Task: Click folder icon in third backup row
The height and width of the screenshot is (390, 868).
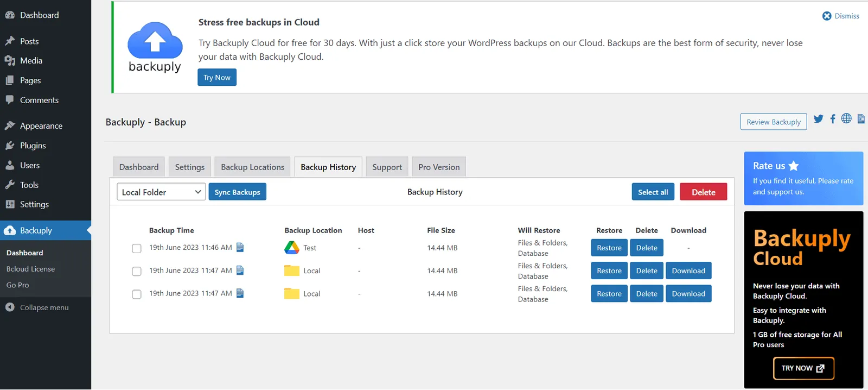Action: (x=292, y=293)
